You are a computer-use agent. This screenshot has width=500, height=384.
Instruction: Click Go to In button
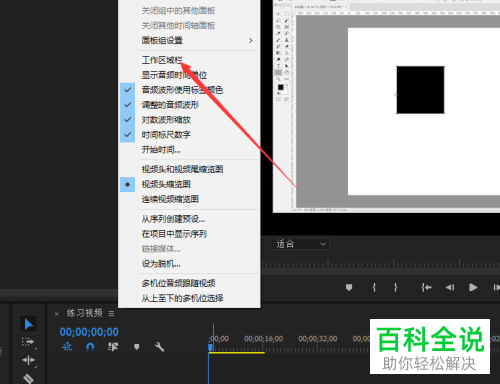point(426,287)
